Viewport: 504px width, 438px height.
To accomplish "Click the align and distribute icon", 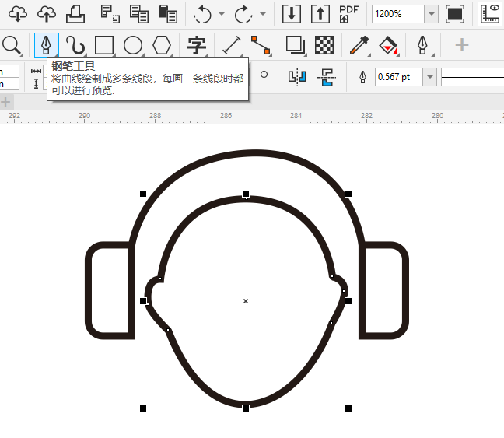I will [327, 77].
